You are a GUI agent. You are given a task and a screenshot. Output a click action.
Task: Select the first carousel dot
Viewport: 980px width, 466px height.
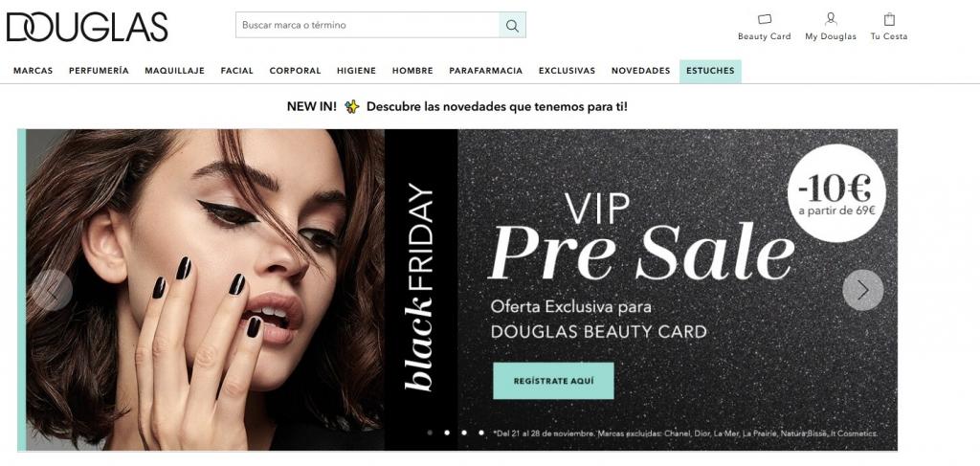(430, 433)
